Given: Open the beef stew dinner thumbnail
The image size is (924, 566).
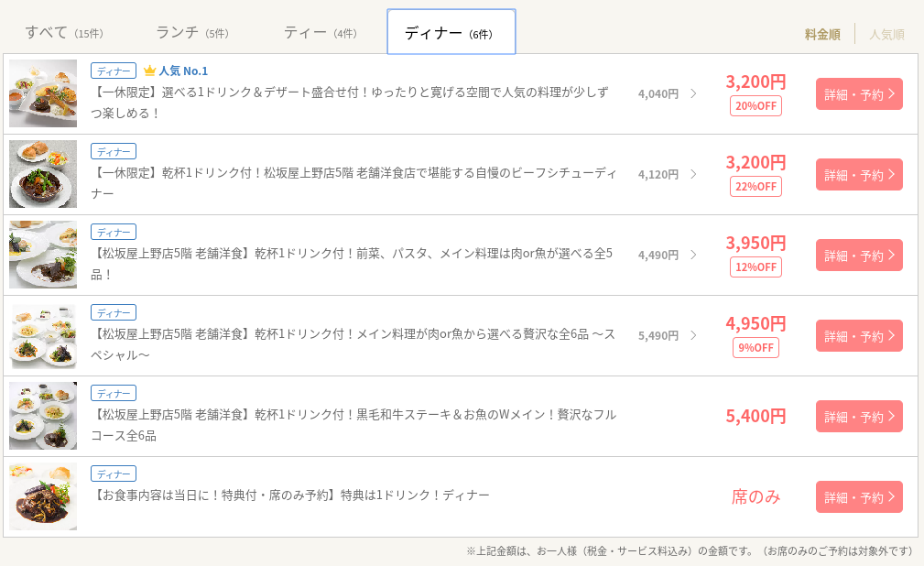Looking at the screenshot, I should click(x=43, y=174).
